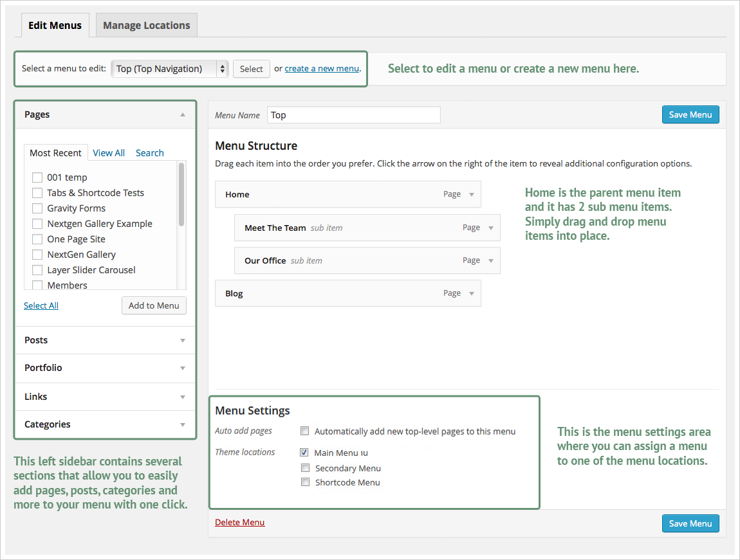The height and width of the screenshot is (560, 740).
Task: Expand the Portfolio section arrow
Action: 183,368
